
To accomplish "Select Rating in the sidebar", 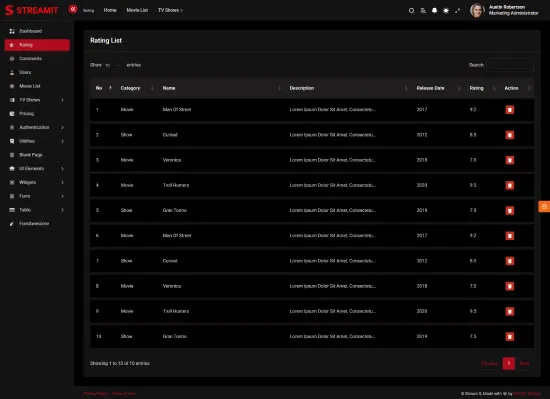I will pyautogui.click(x=37, y=45).
